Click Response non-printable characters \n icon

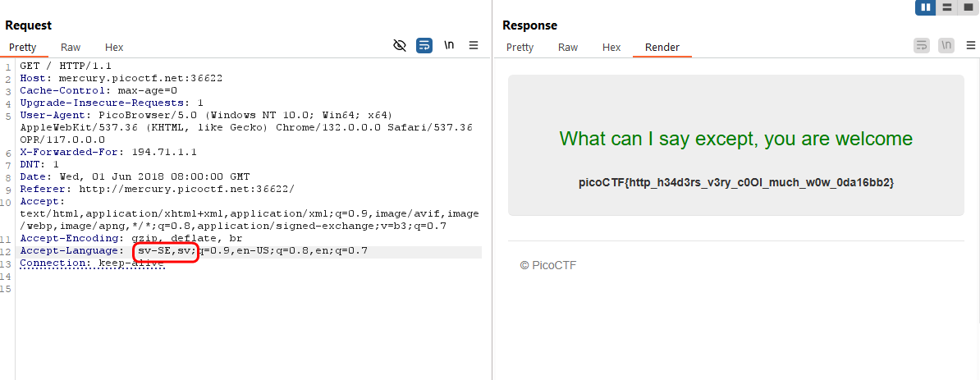tap(946, 46)
